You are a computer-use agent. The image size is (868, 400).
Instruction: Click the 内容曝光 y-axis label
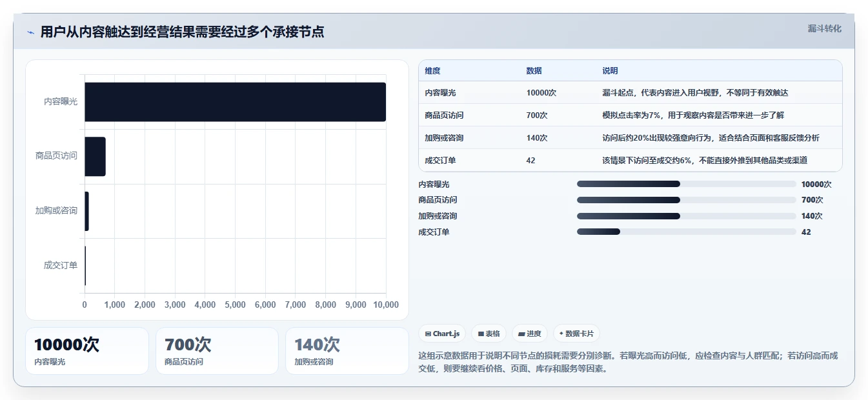[x=61, y=102]
